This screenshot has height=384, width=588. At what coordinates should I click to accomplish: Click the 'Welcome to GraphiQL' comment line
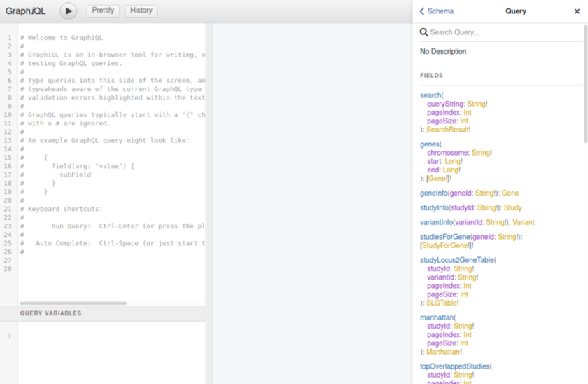coord(62,38)
